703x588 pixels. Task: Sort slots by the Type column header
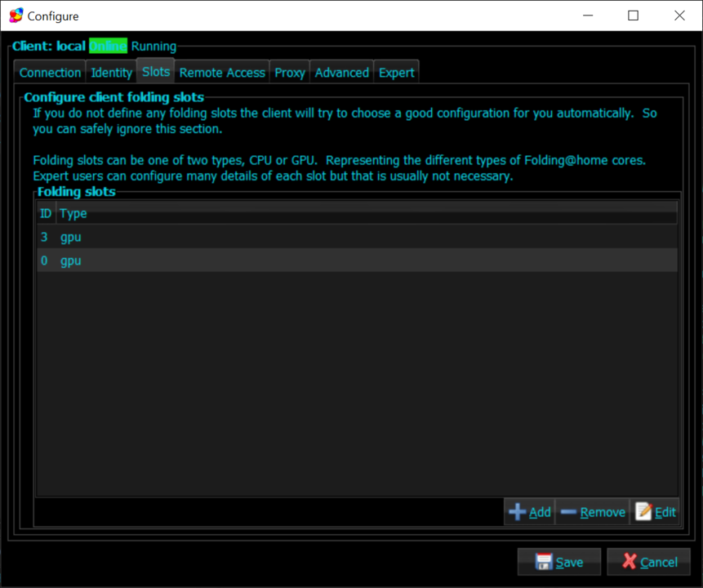73,213
